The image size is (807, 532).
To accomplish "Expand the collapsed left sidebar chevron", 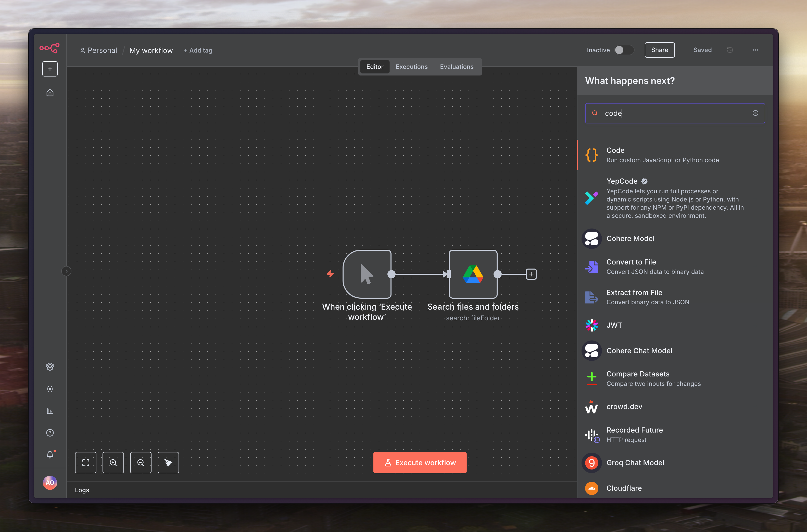I will (x=67, y=271).
